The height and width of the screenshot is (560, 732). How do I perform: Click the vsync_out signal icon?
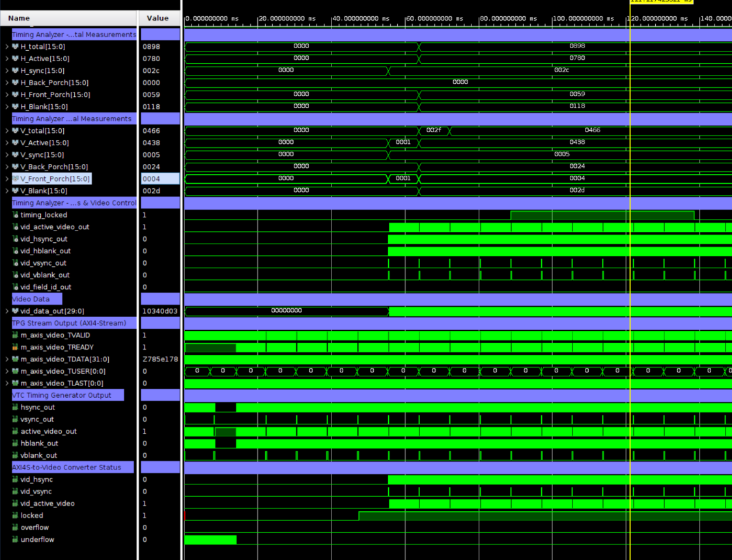(16, 419)
